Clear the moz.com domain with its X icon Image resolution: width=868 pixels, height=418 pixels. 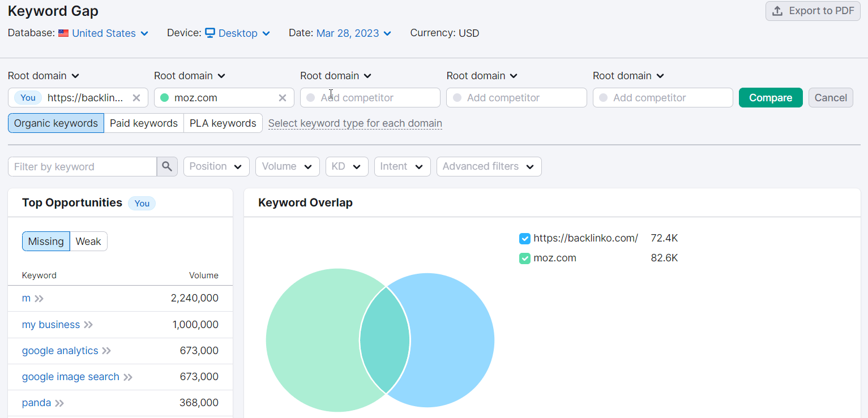pyautogui.click(x=283, y=98)
